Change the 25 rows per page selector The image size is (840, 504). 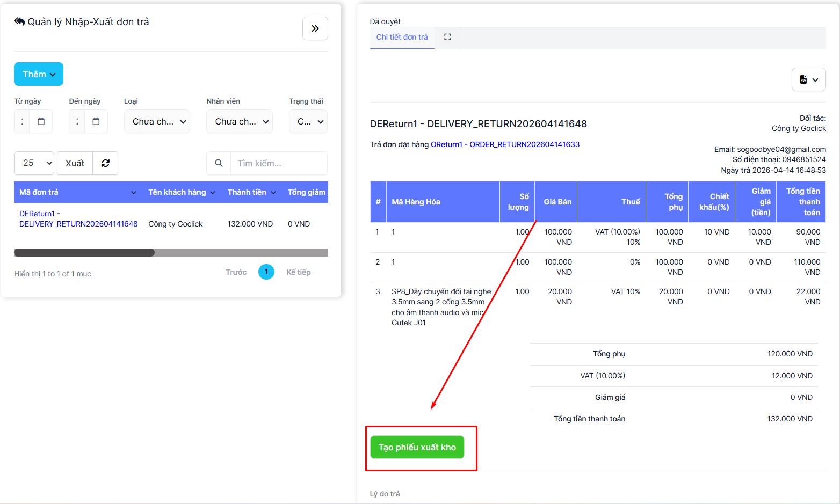tap(34, 163)
